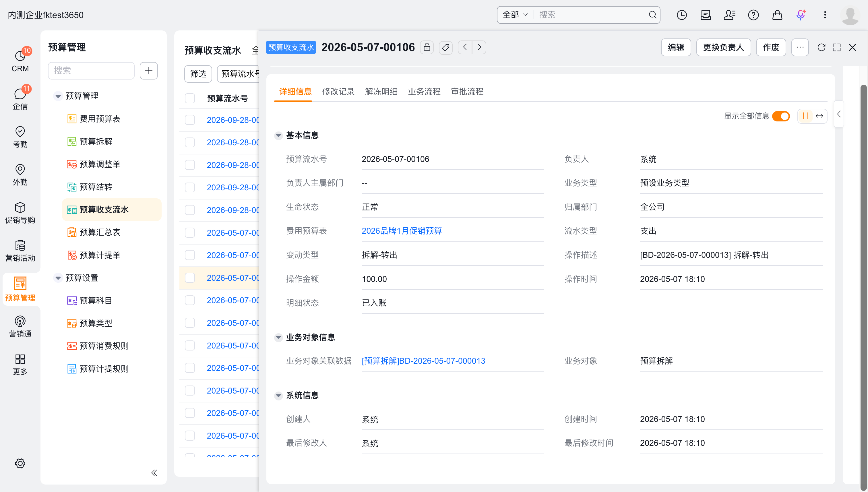This screenshot has height=492, width=868.
Task: Click the lock icon beside record title
Action: (x=427, y=47)
